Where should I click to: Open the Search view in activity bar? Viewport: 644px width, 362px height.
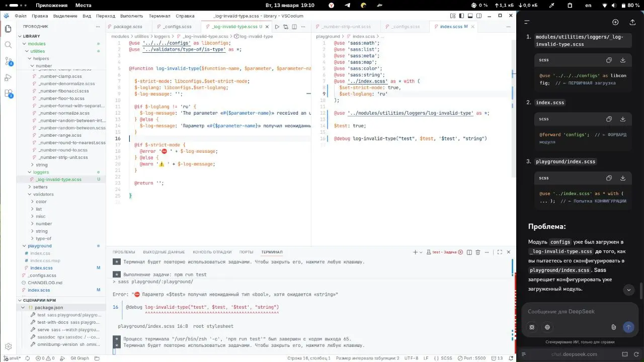point(8,45)
